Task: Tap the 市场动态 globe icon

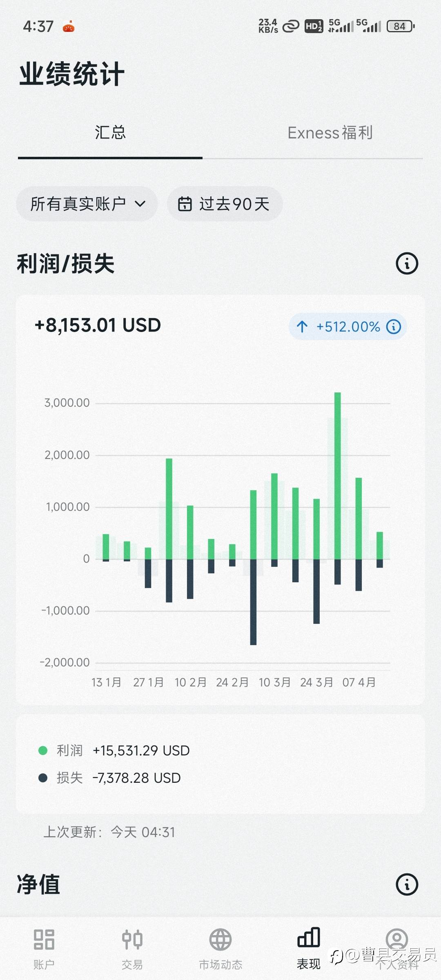Action: click(x=220, y=939)
